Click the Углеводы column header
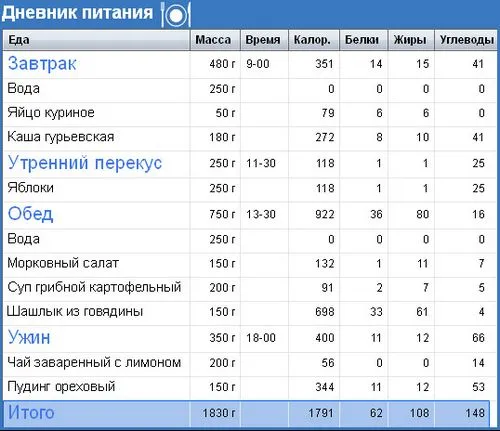The width and height of the screenshot is (500, 431). click(x=466, y=40)
